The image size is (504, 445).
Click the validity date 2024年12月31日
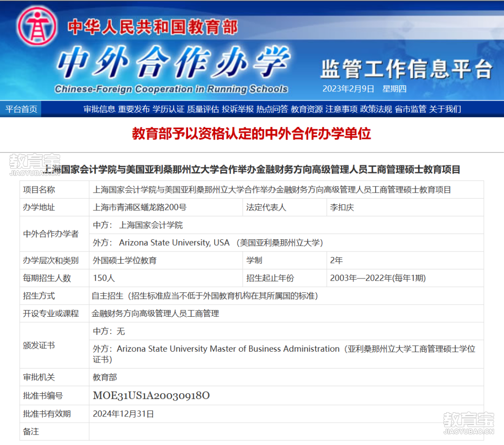[123, 414]
